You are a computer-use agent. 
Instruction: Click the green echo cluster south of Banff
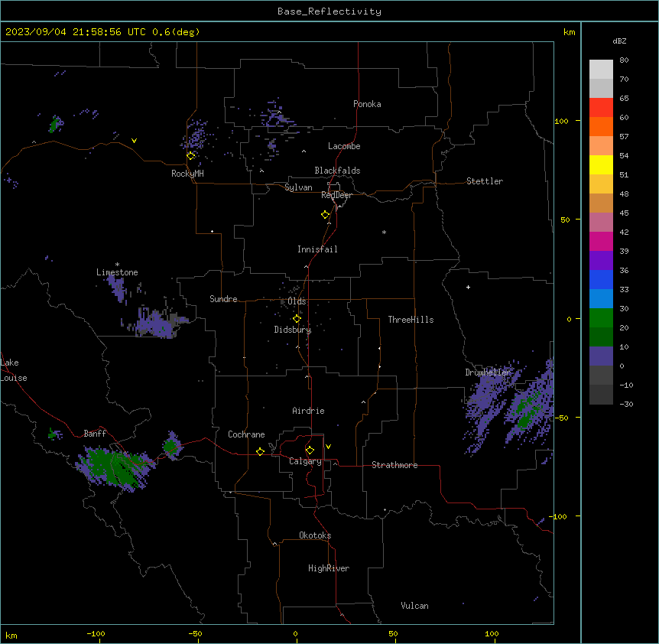(115, 467)
